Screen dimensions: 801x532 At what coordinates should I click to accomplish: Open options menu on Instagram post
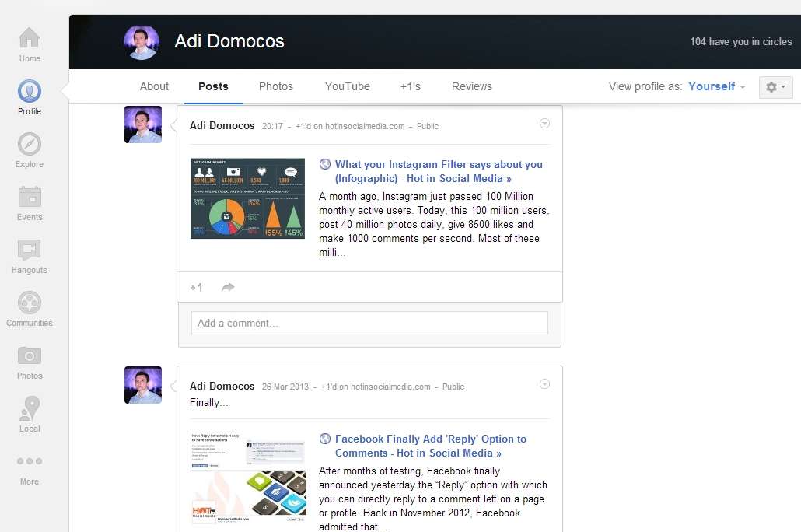pyautogui.click(x=544, y=123)
